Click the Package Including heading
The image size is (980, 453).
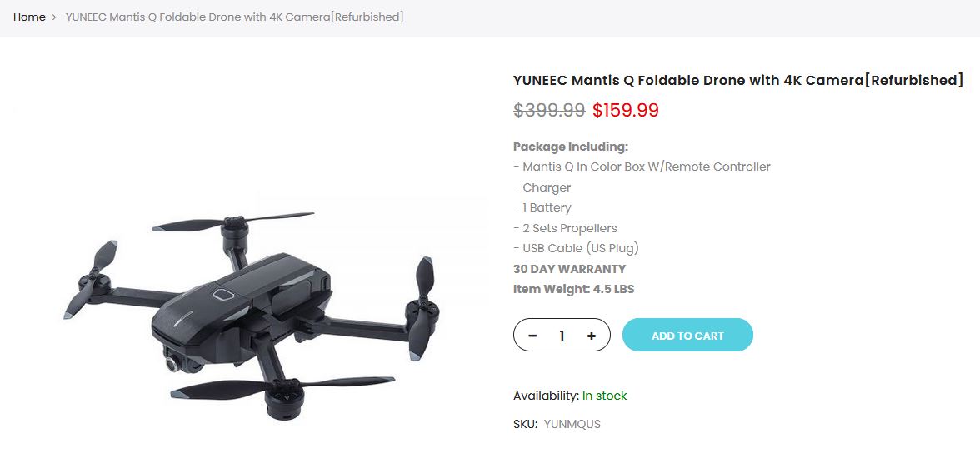571,147
